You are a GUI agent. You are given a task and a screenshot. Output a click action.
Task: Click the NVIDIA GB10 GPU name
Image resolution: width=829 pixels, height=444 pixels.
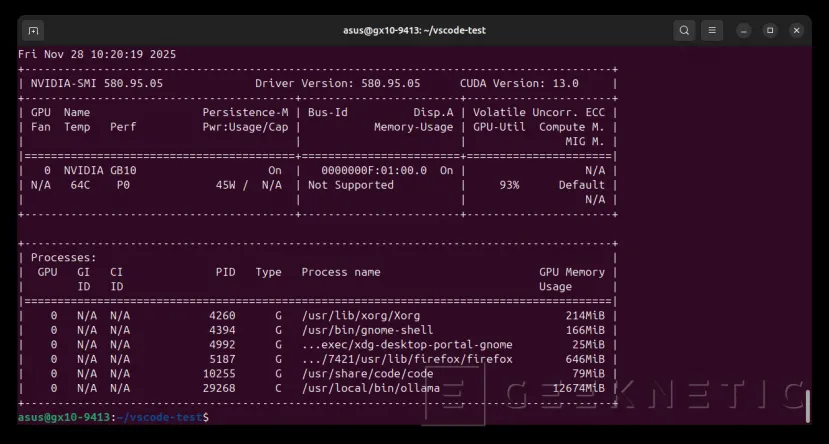100,171
